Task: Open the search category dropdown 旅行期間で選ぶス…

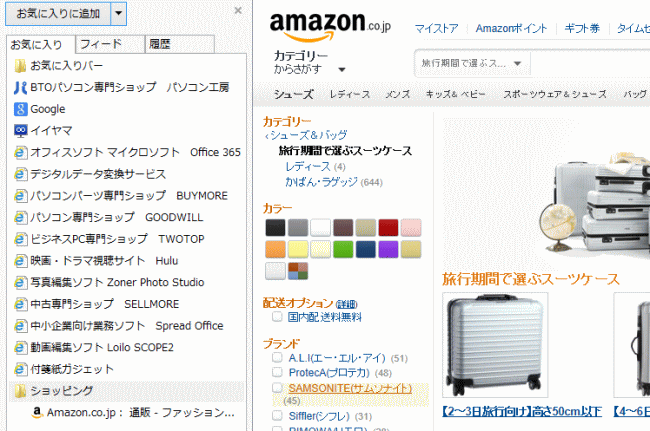Action: click(472, 63)
